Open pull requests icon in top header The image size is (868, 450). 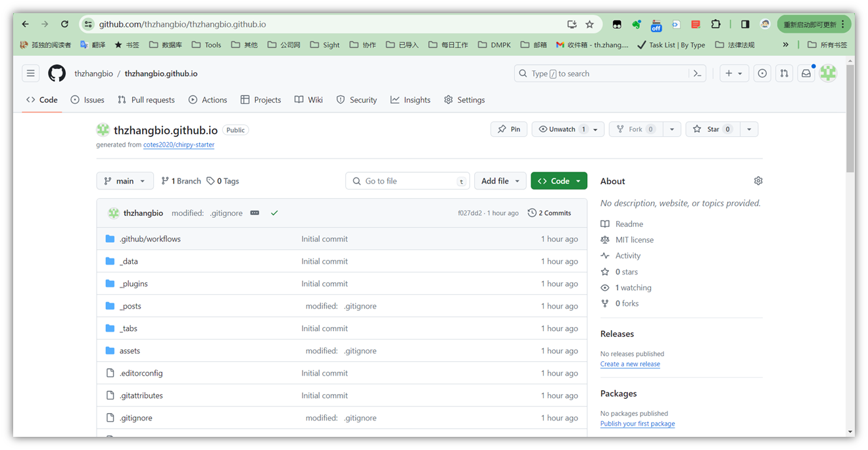pyautogui.click(x=784, y=74)
